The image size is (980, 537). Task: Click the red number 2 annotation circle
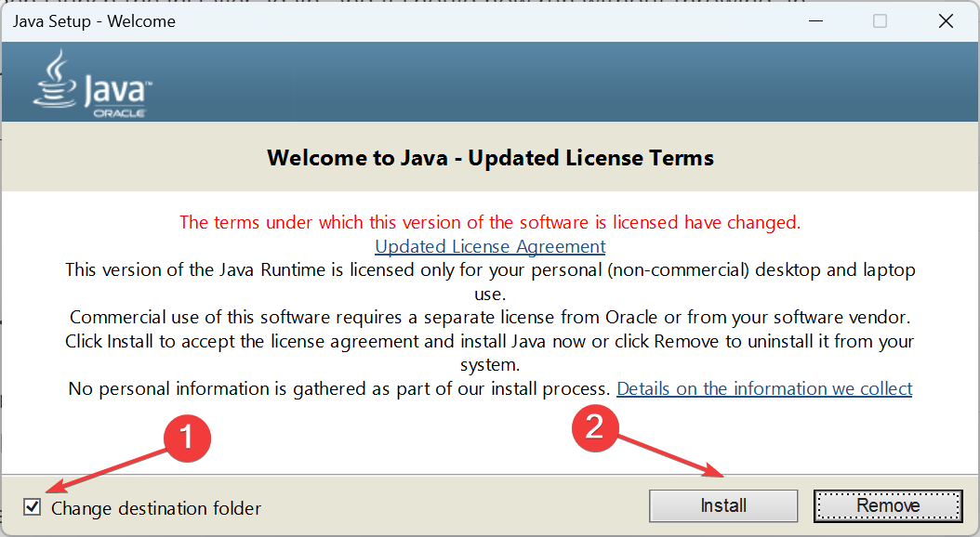click(x=595, y=427)
